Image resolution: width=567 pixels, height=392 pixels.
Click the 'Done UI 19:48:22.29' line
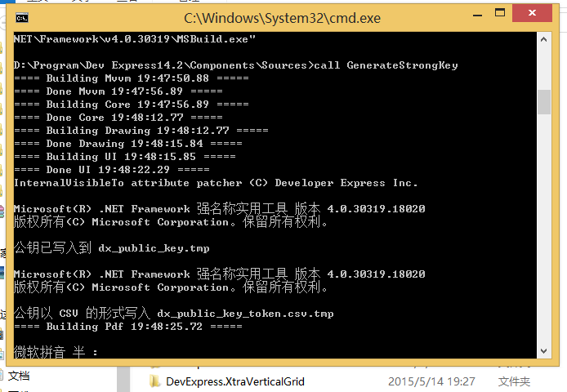[x=112, y=170]
